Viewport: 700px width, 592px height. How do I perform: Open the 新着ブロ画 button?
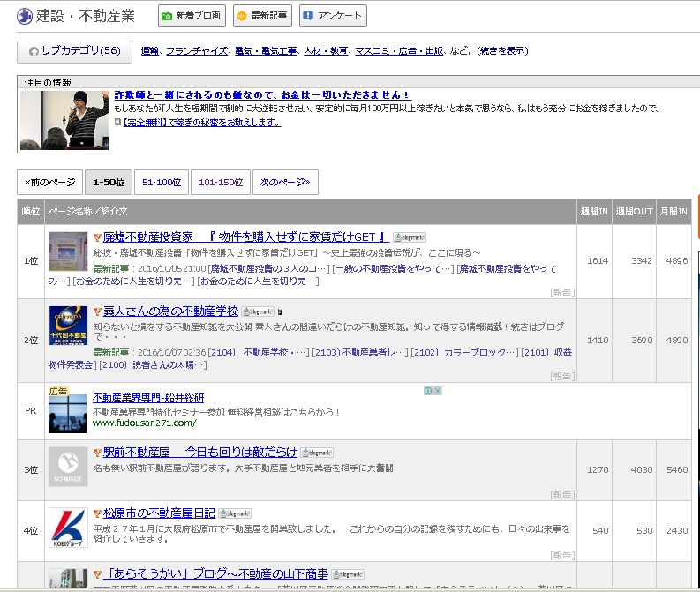point(192,16)
